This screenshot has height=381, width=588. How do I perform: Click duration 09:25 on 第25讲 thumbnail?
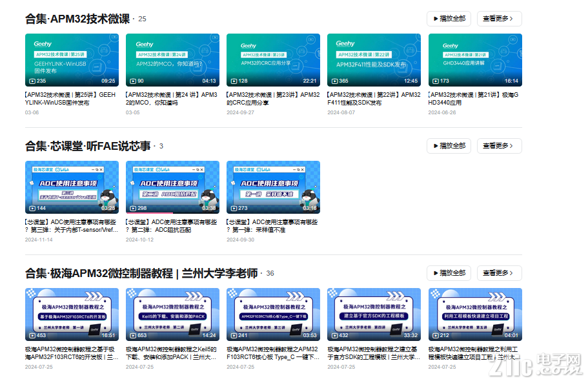pos(108,81)
